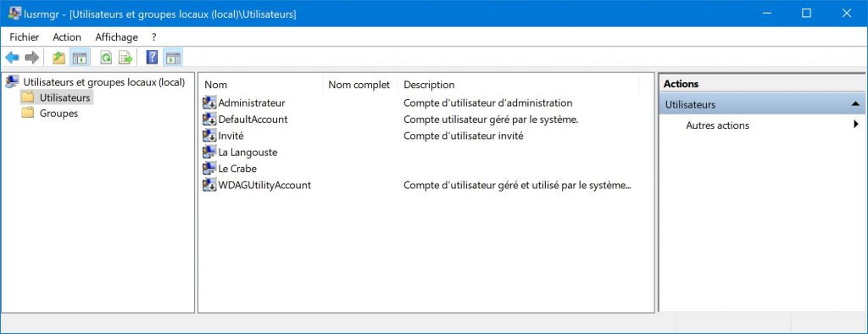Select the Le Crabe user entry
Viewport: 868px width, 334px height.
(x=230, y=169)
